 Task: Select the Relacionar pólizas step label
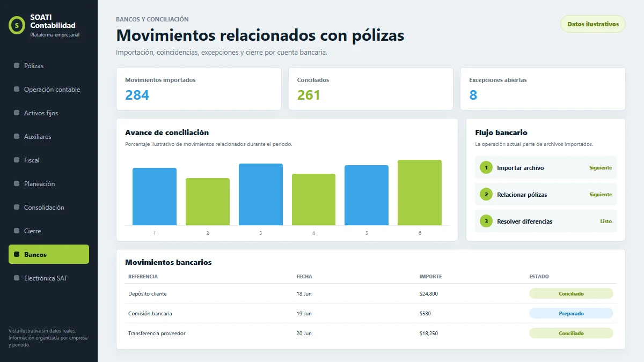click(x=522, y=195)
